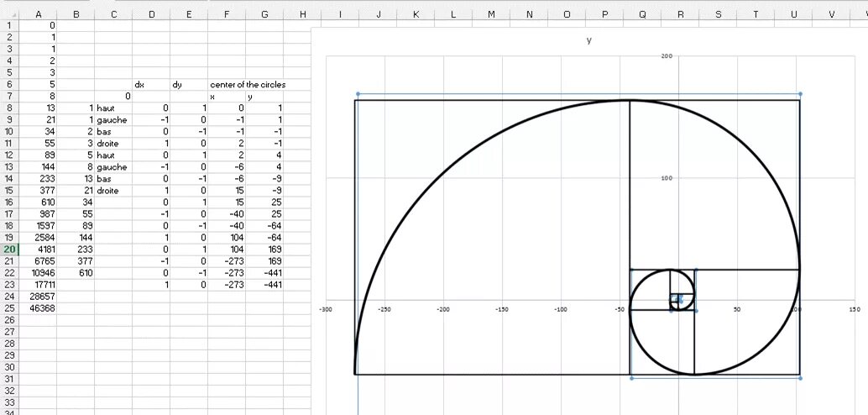Select column G header

pyautogui.click(x=264, y=15)
